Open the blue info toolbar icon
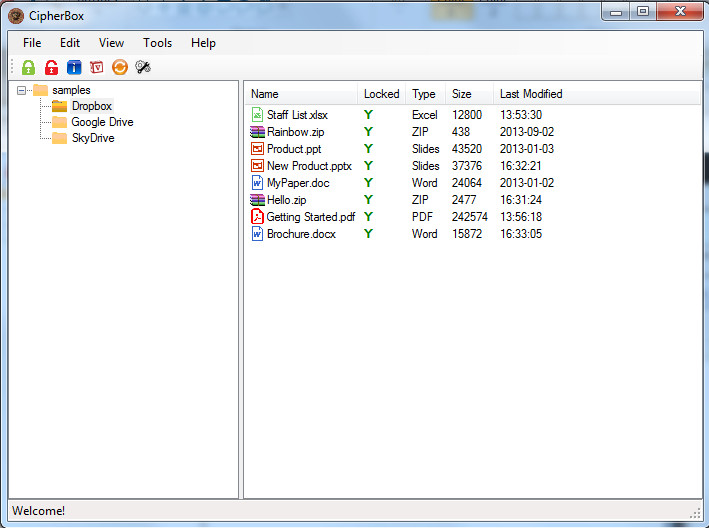The image size is (709, 528). tap(74, 68)
